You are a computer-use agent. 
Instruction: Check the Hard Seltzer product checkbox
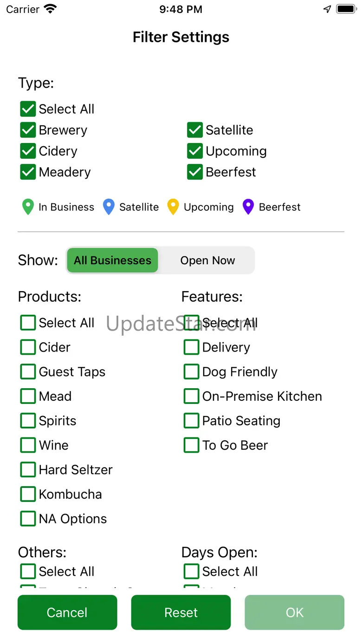click(x=28, y=470)
